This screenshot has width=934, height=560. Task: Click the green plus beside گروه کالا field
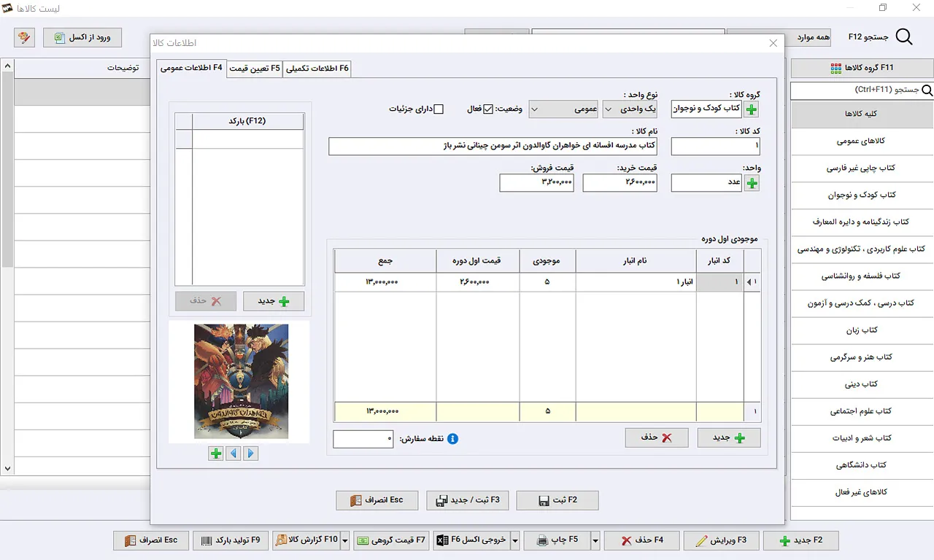tap(752, 109)
